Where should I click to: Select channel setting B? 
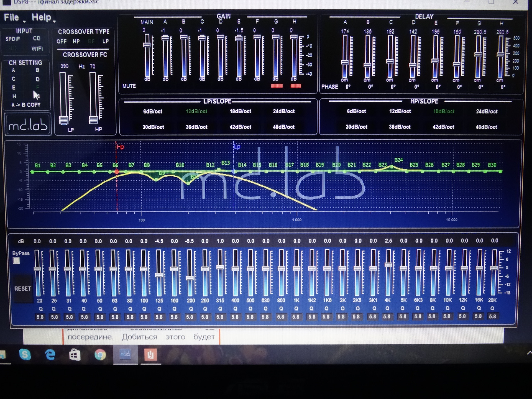pyautogui.click(x=37, y=70)
